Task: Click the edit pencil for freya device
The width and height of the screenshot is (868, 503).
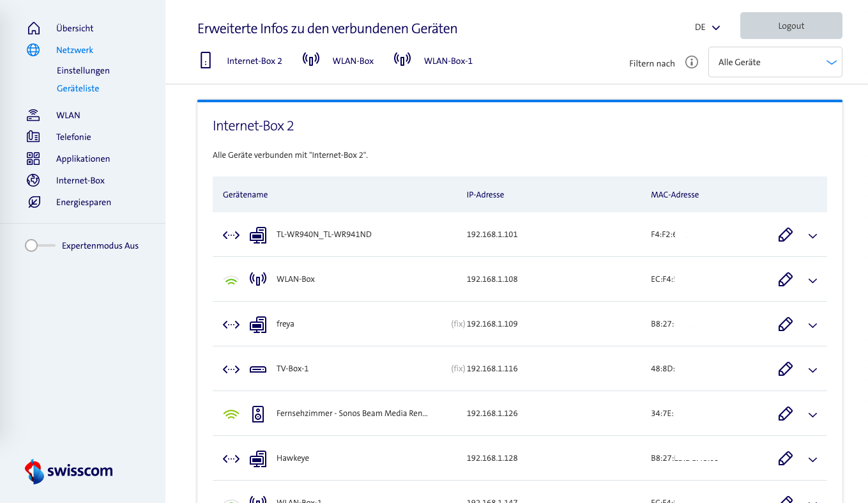Action: click(785, 324)
